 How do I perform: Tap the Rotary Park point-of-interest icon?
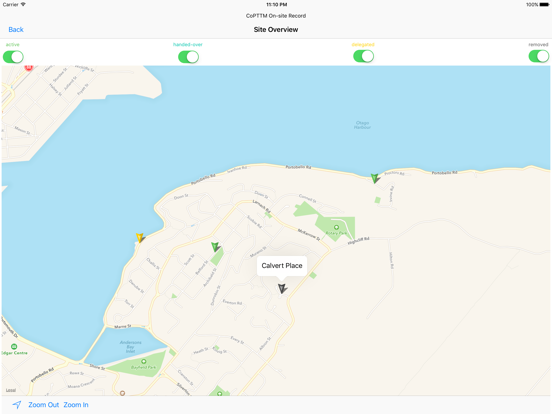coord(336,227)
